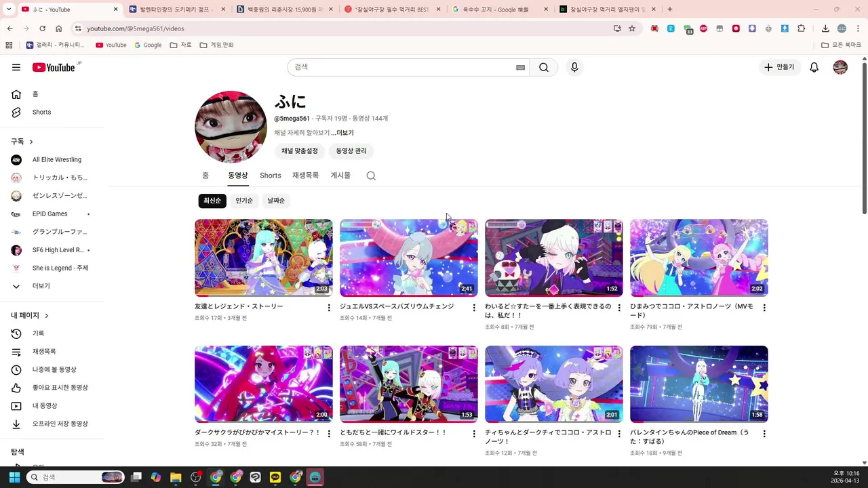Viewport: 868px width, 488px height.
Task: Open チィちゃんとダークチィ video thumbnail
Action: (554, 384)
